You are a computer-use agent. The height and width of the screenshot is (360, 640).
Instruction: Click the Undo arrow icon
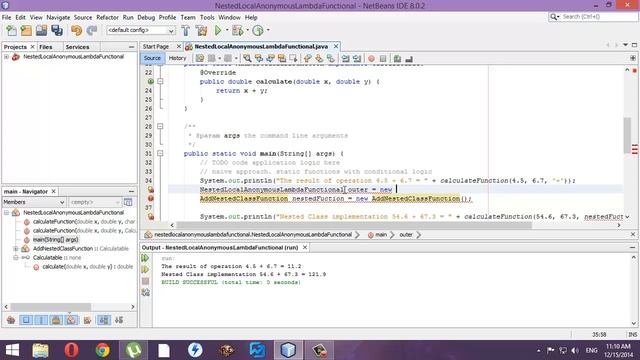(x=76, y=30)
